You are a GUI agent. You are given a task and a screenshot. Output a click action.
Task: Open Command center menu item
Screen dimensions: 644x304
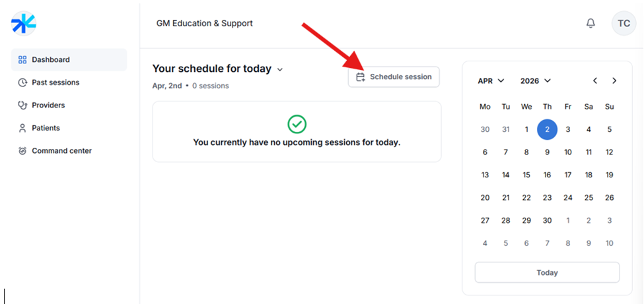pyautogui.click(x=61, y=151)
